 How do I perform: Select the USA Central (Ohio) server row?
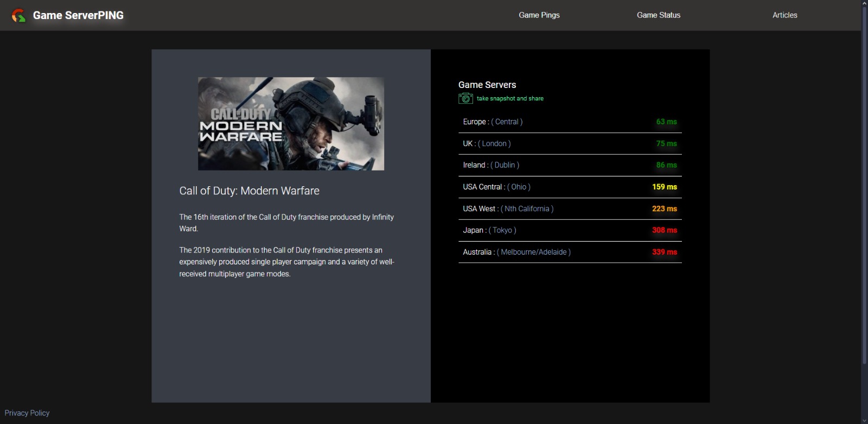click(x=570, y=187)
